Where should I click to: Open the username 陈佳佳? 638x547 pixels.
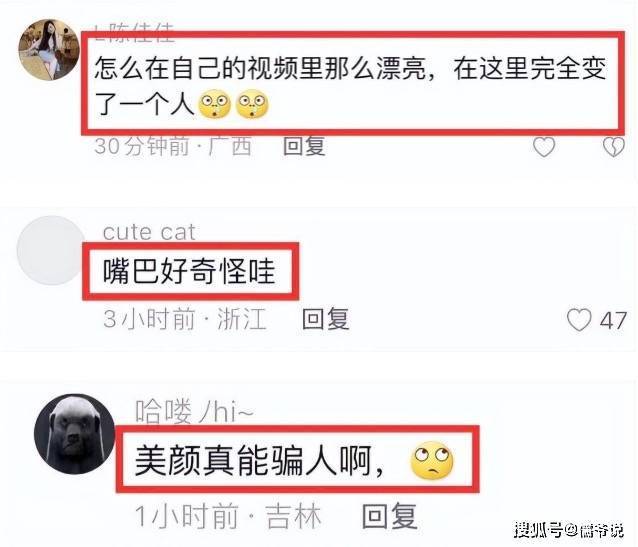tap(134, 32)
